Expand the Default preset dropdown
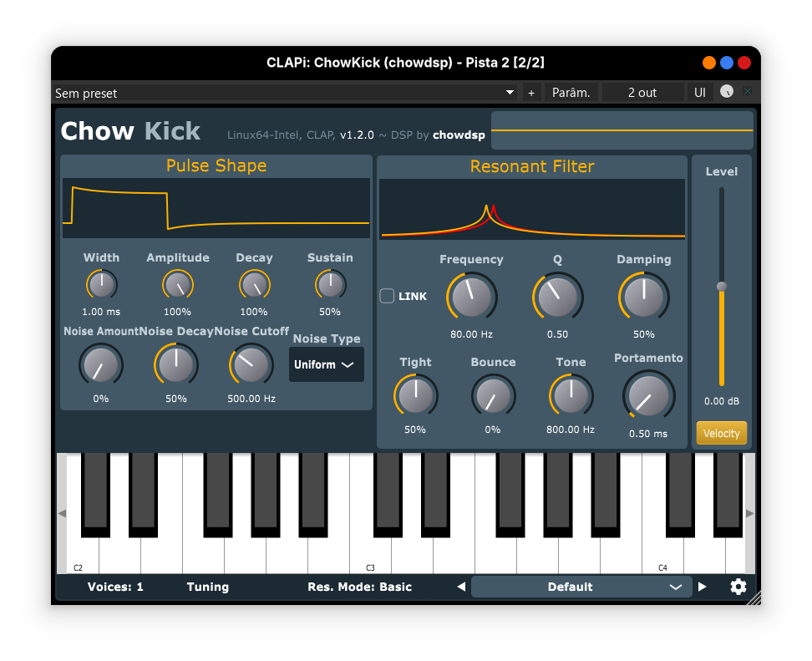 581,587
